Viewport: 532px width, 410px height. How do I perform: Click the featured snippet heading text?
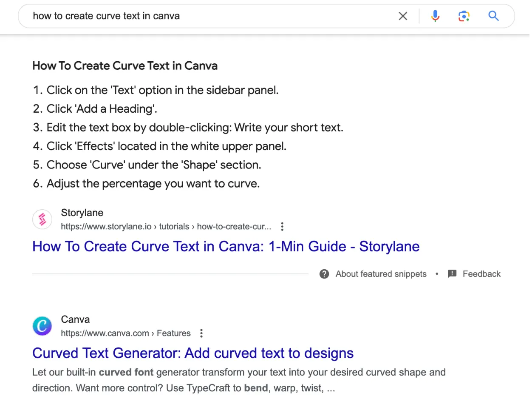125,66
